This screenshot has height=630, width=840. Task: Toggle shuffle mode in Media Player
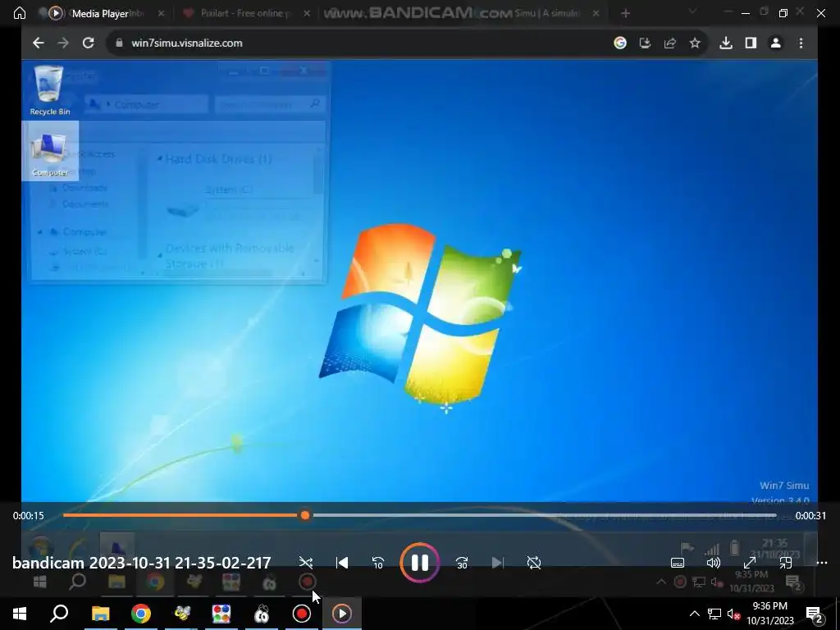point(306,563)
